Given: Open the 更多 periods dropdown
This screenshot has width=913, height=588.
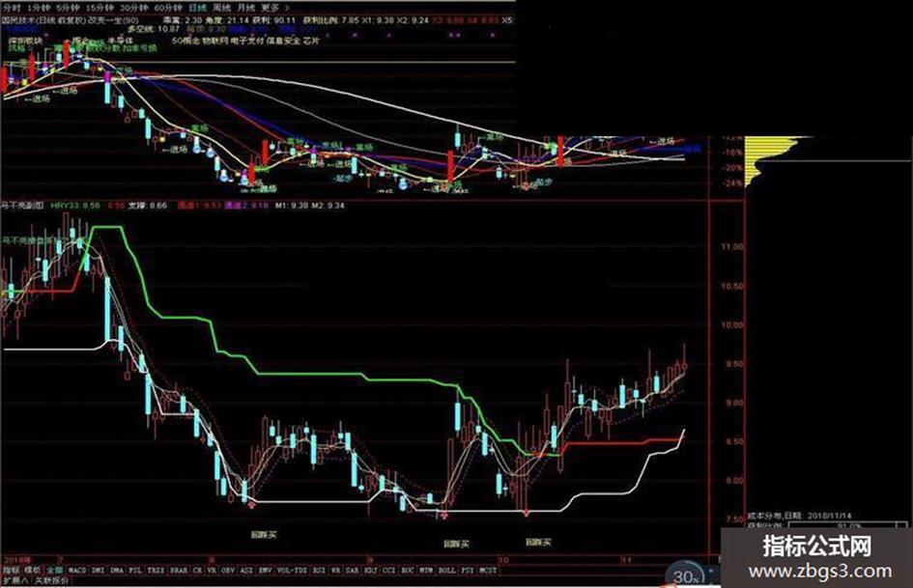Looking at the screenshot, I should tap(271, 8).
